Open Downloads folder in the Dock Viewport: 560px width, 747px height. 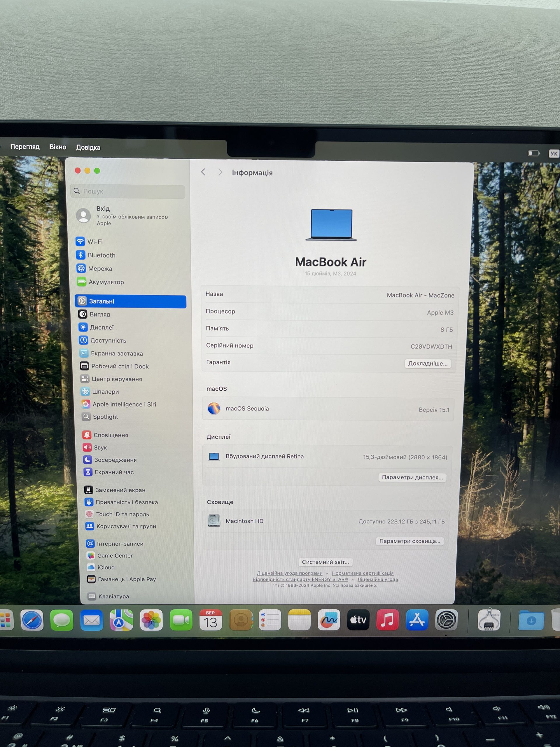[531, 620]
